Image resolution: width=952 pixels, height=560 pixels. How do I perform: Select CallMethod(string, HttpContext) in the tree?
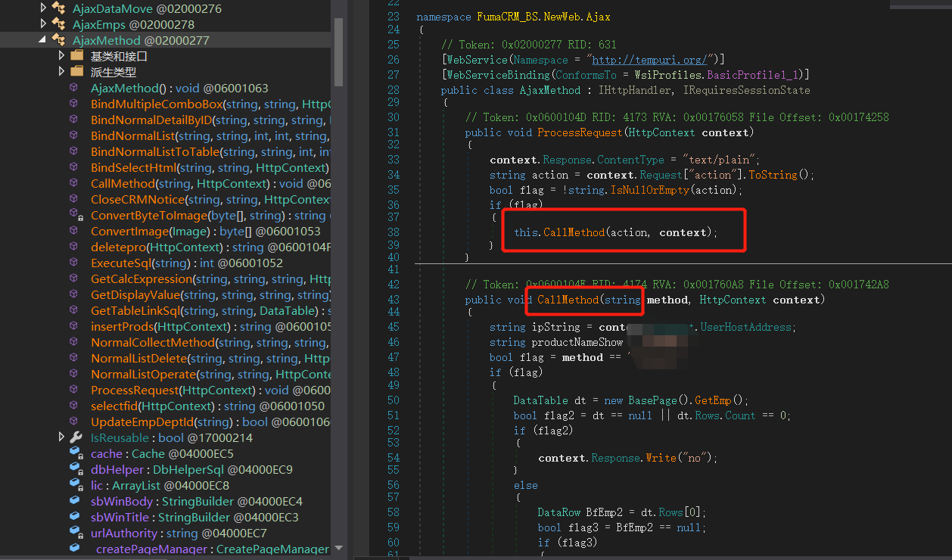pos(210,183)
